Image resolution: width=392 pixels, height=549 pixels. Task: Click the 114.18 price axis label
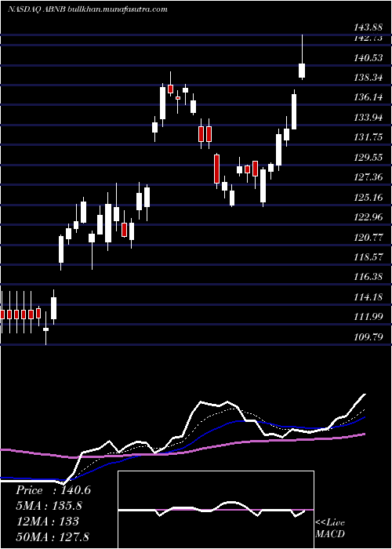pos(368,297)
